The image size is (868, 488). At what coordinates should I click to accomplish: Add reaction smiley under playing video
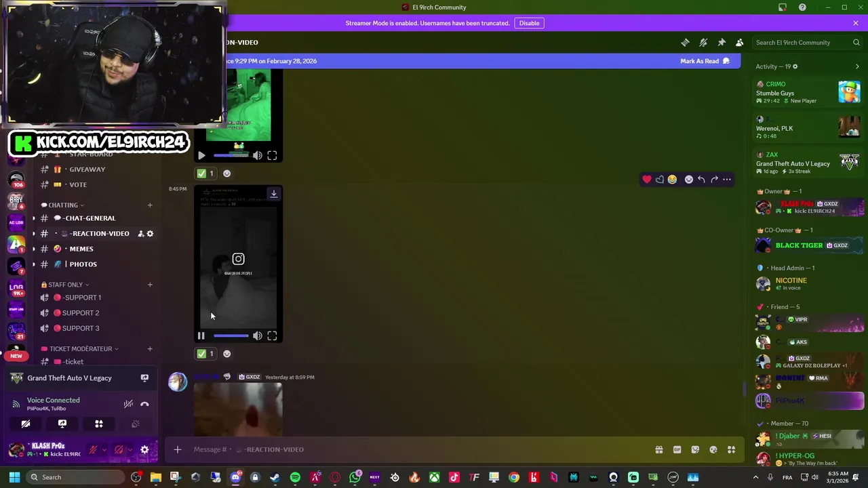pyautogui.click(x=226, y=354)
